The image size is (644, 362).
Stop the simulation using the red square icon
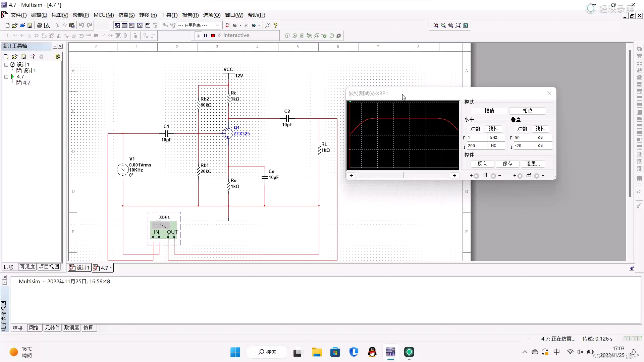click(x=212, y=36)
